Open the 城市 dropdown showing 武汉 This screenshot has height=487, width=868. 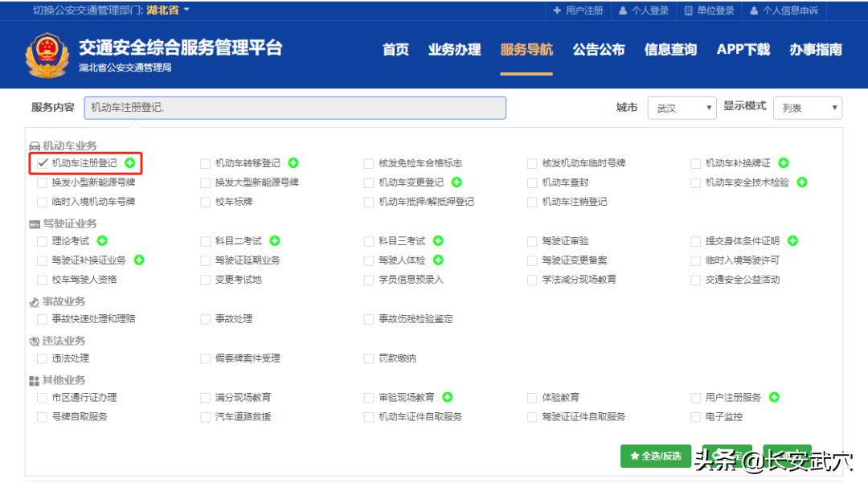[682, 107]
